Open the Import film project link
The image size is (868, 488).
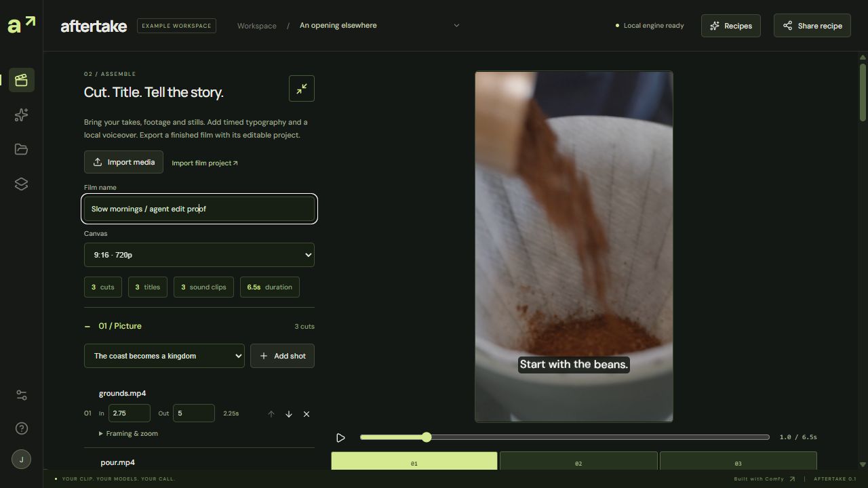pos(205,163)
